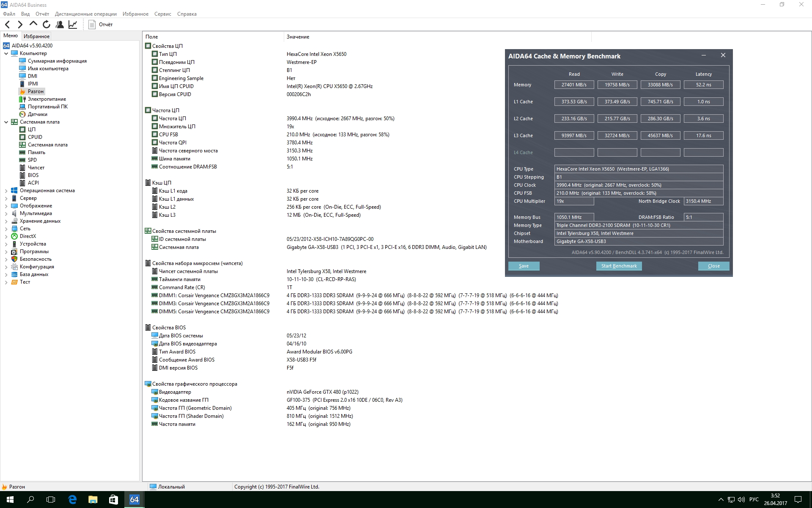
Task: Click the Back navigation arrow in toolbar
Action: (7, 25)
